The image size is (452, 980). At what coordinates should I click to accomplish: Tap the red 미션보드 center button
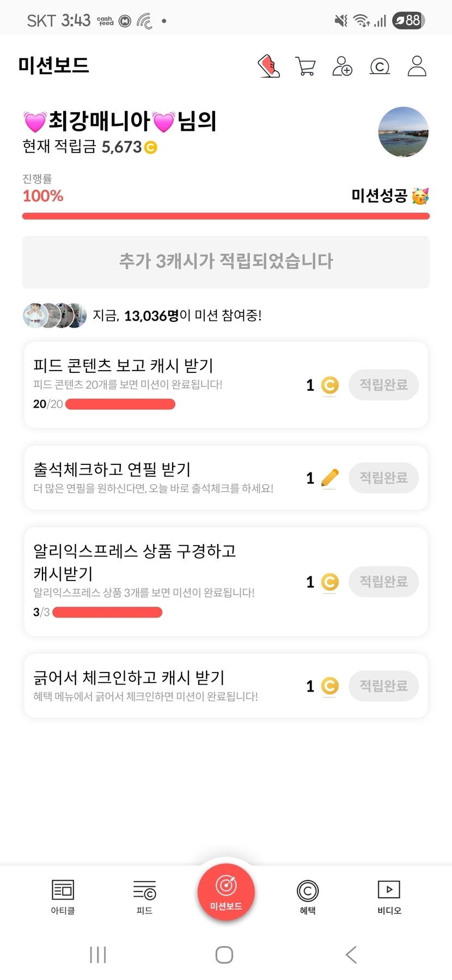[226, 892]
